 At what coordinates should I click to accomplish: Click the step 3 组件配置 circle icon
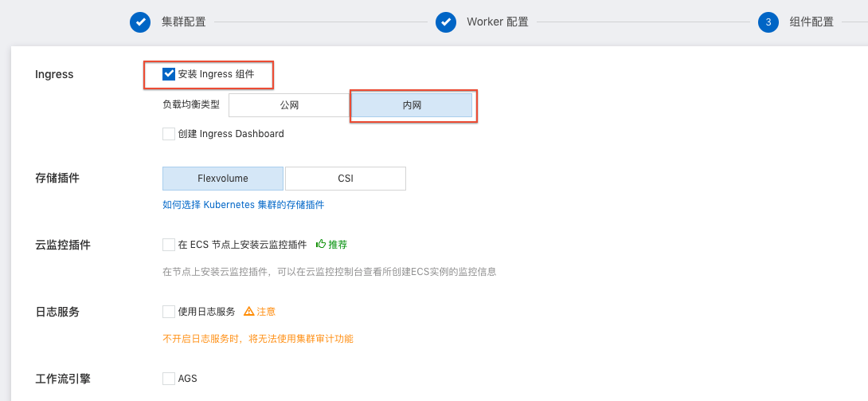point(768,22)
